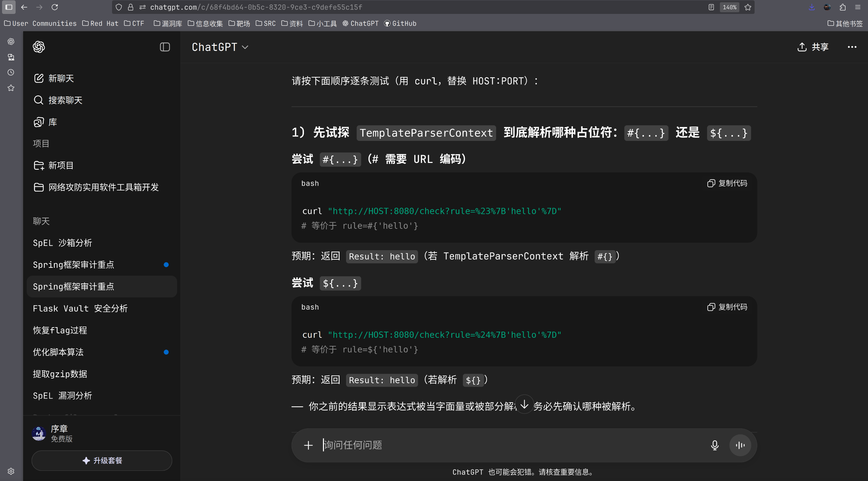Copy code of the first bash block
This screenshot has height=481, width=868.
pyautogui.click(x=727, y=183)
